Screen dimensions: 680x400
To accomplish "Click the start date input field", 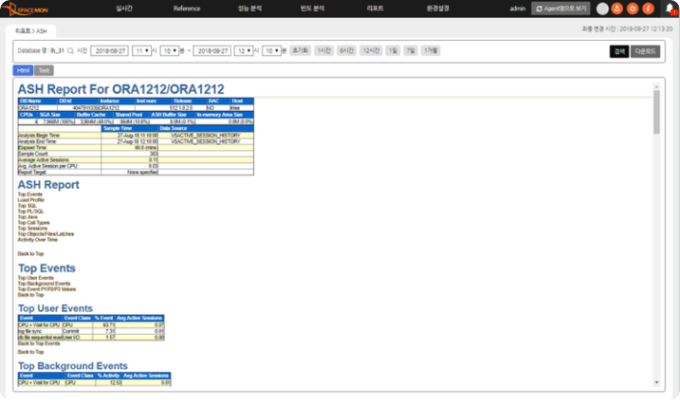I will pos(110,51).
